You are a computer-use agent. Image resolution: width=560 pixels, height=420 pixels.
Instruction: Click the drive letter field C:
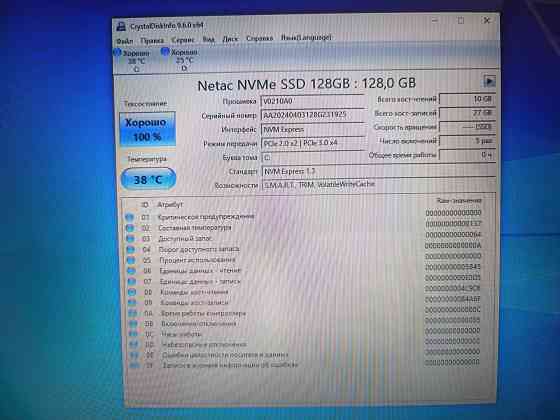314,157
